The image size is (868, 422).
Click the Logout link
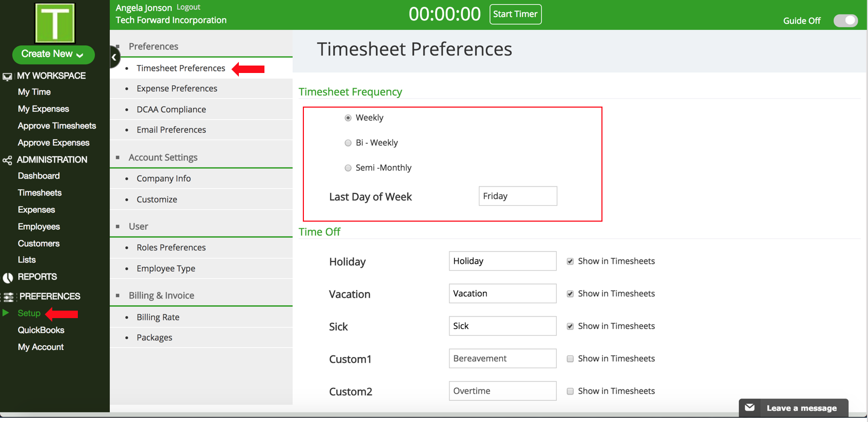pos(188,7)
